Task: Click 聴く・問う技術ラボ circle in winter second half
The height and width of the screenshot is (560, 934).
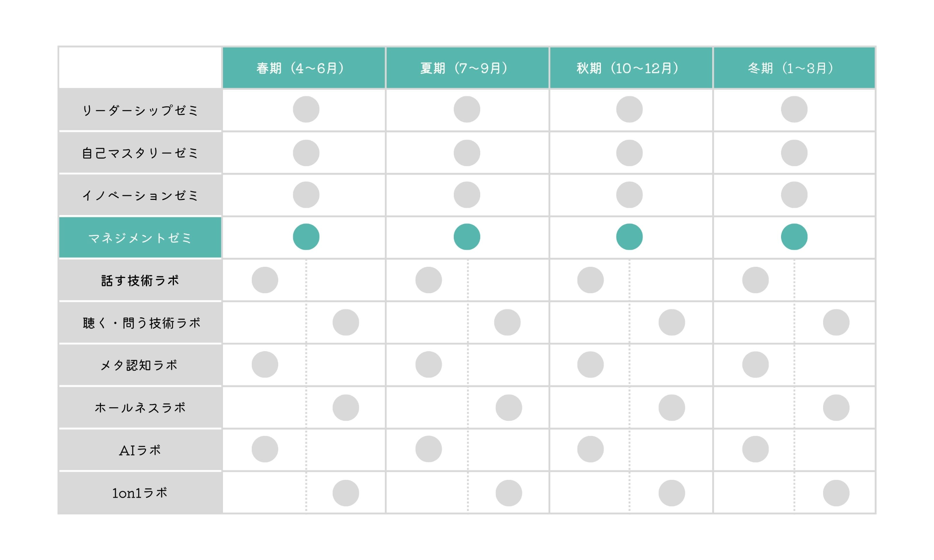Action: tap(836, 322)
